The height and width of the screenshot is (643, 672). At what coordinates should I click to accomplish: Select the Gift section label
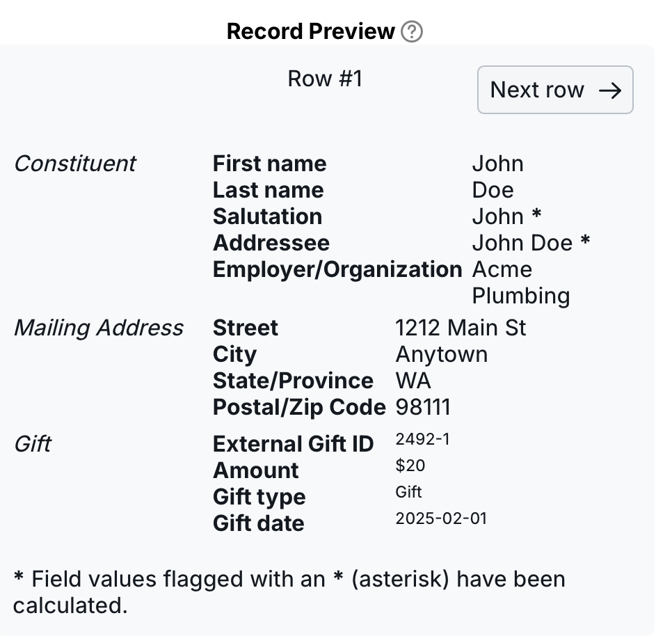(32, 444)
